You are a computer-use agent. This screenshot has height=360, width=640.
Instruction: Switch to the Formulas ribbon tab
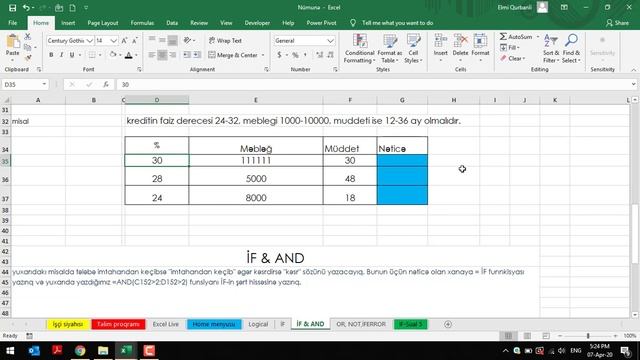point(142,23)
